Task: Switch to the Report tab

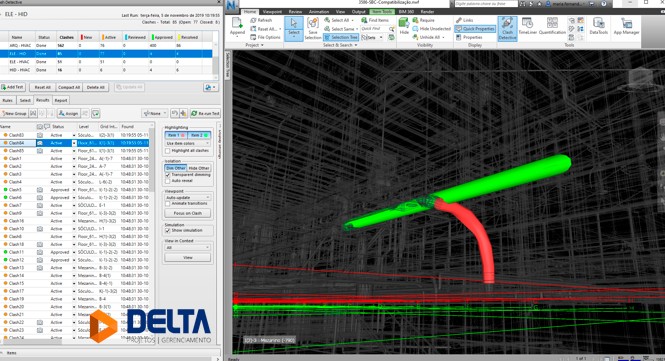Action: [61, 100]
